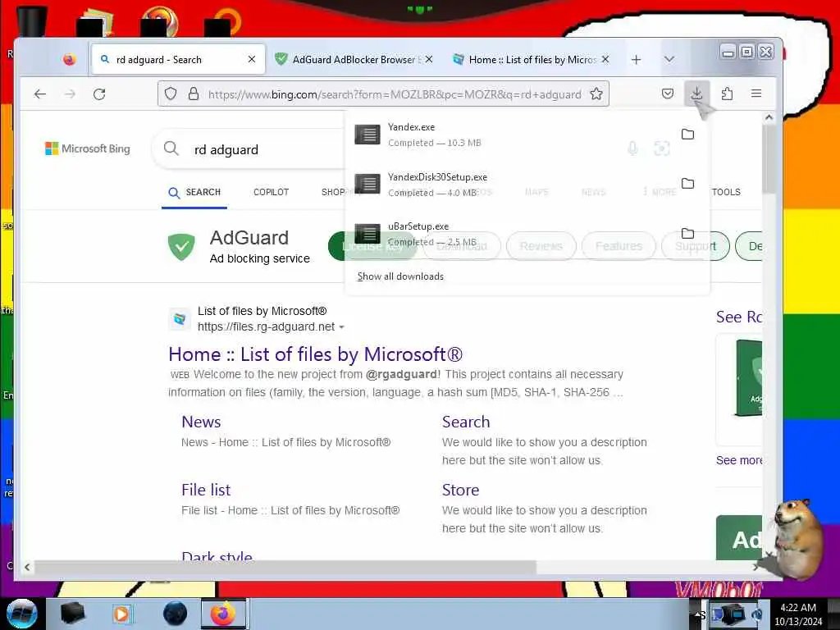Click the scroll left arrow

(27, 567)
